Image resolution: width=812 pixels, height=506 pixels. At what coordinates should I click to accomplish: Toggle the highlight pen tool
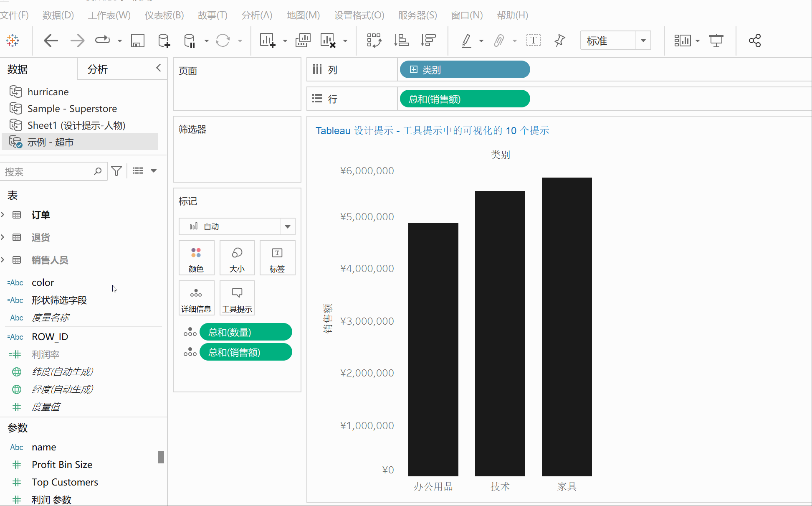point(467,41)
